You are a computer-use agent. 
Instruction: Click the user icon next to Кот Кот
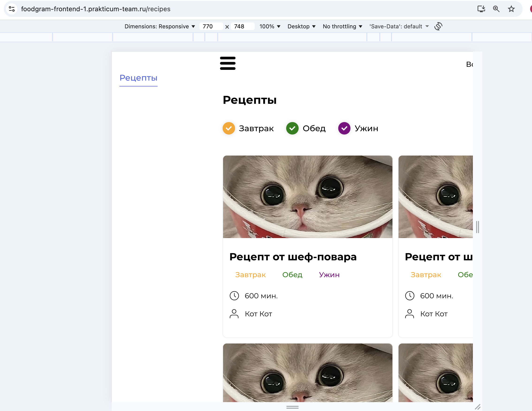[x=234, y=314]
